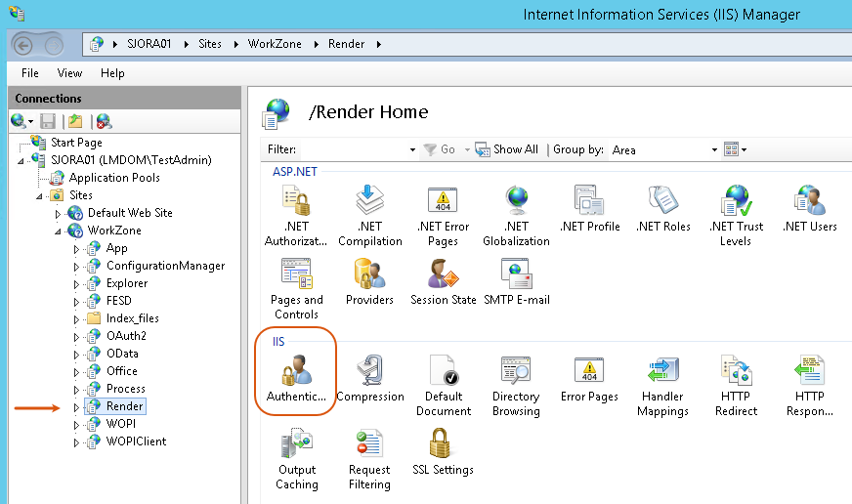Image resolution: width=852 pixels, height=504 pixels.
Task: Open the .NET Users feature
Action: (810, 209)
